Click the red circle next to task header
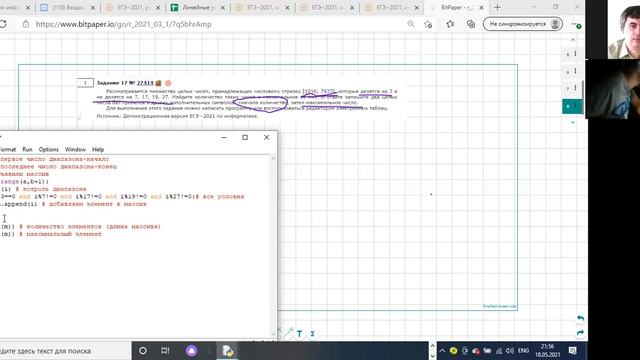 (x=168, y=83)
